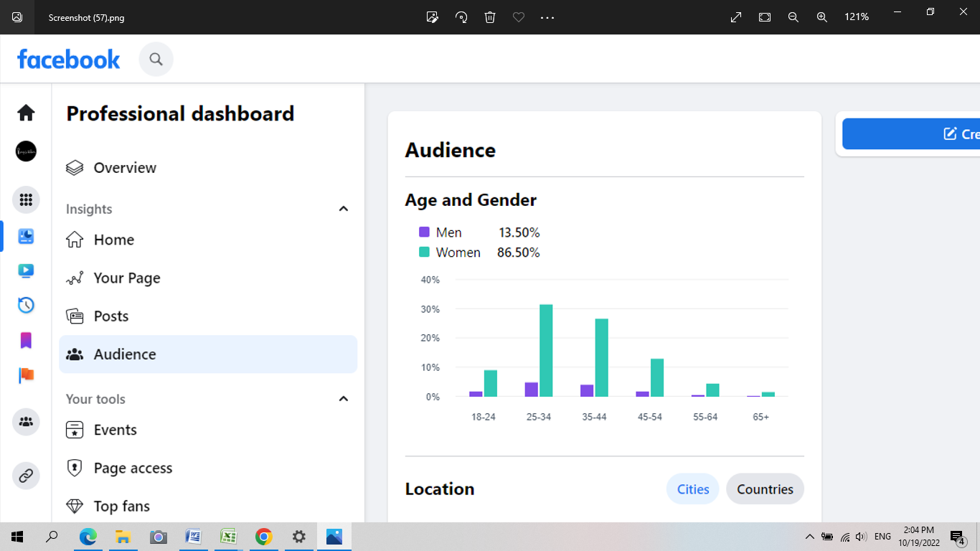The height and width of the screenshot is (551, 980).
Task: Click the teal Women legend swatch
Action: [x=424, y=253]
